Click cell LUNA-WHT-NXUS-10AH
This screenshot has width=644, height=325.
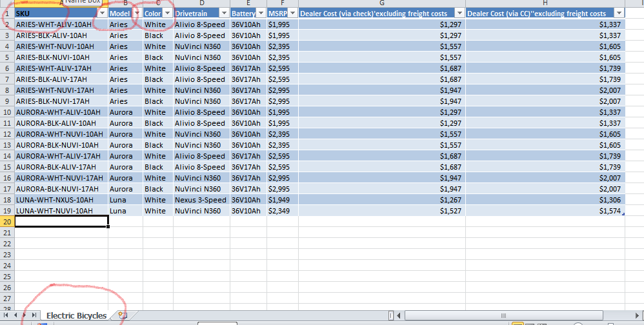click(x=61, y=200)
